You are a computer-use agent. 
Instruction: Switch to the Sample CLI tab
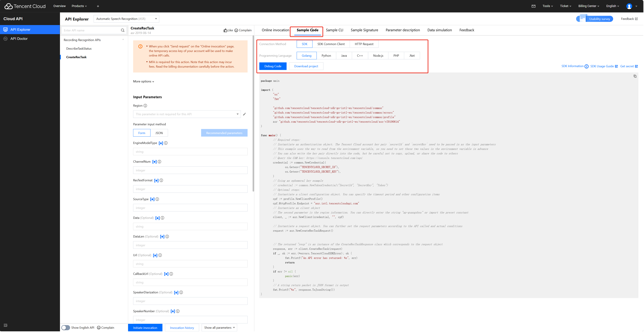click(334, 30)
